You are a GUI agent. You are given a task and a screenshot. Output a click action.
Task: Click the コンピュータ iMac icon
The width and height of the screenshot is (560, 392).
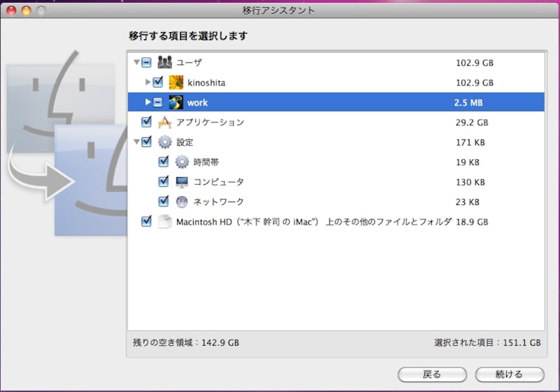pos(182,182)
